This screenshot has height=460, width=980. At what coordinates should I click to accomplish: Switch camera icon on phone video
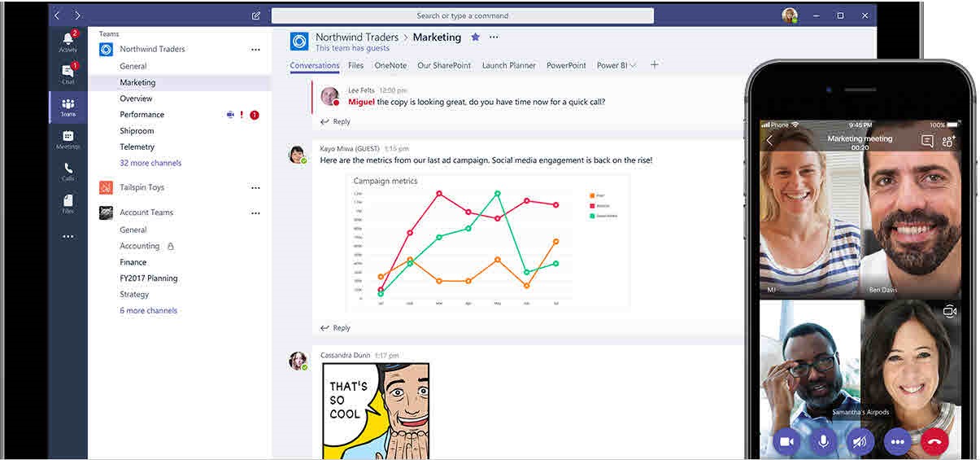(949, 312)
